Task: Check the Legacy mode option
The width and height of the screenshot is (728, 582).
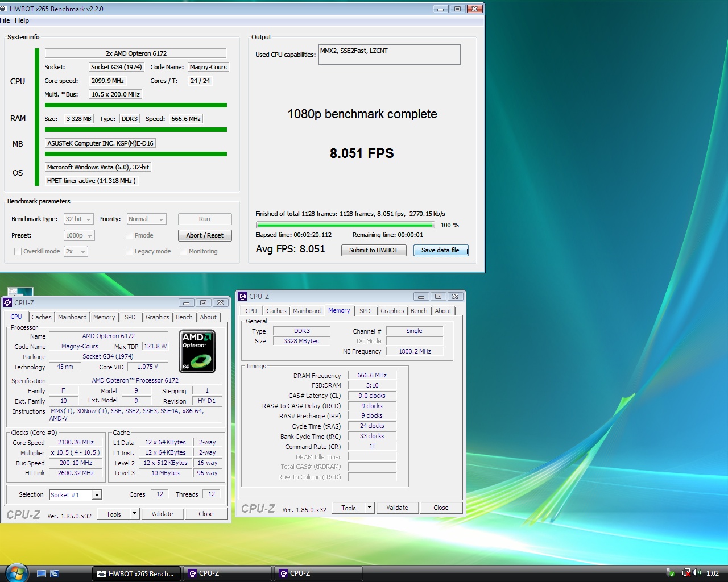Action: [x=129, y=251]
